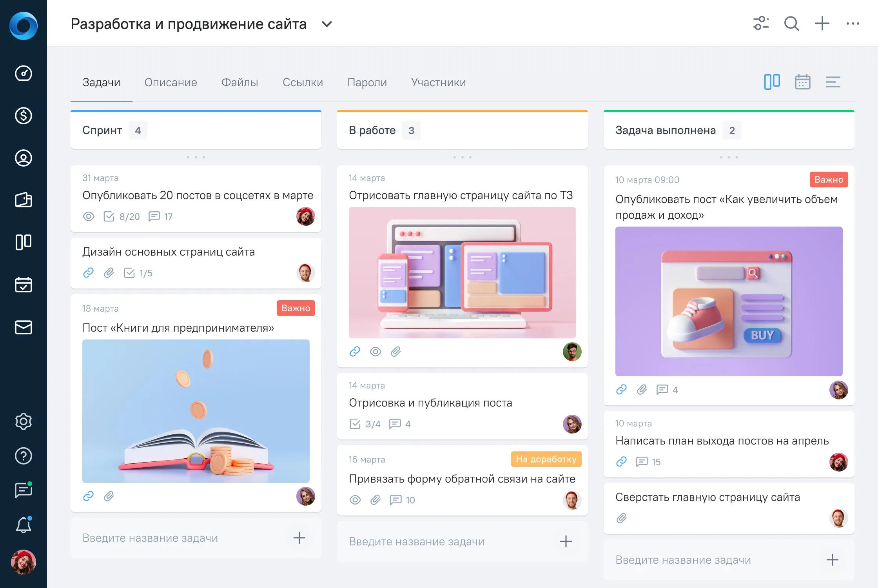Image resolution: width=878 pixels, height=588 pixels.
Task: Switch to the Файлы tab
Action: [x=239, y=82]
